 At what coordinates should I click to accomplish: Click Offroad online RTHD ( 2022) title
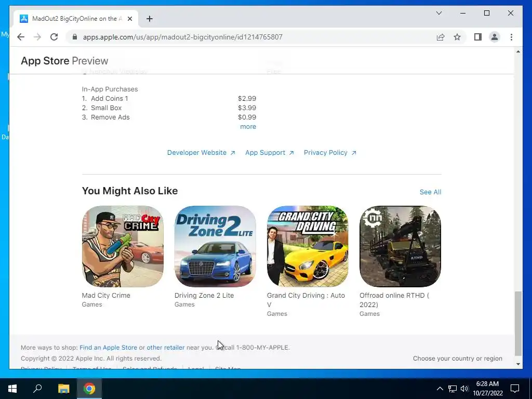(x=394, y=300)
